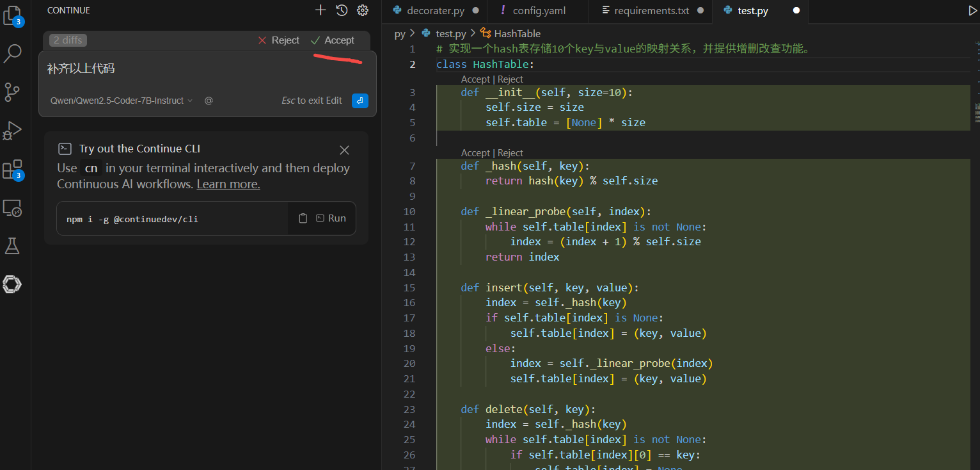Open Continue settings gear
The image size is (980, 470).
pyautogui.click(x=363, y=10)
